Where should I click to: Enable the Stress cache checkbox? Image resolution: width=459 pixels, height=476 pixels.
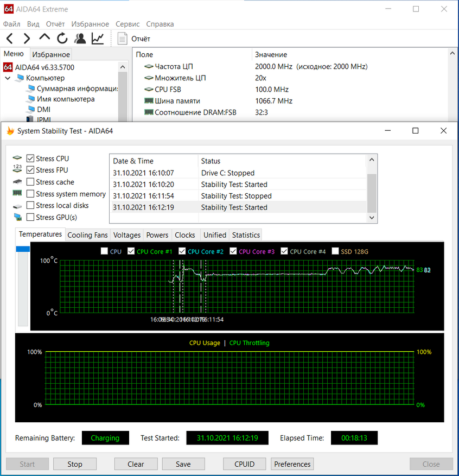coord(30,181)
